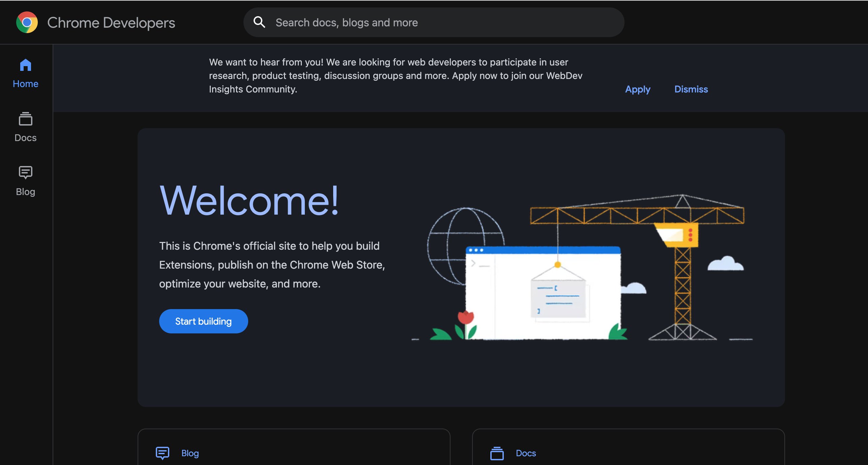Open Blog via the sidebar speech bubble icon
This screenshot has height=465, width=868.
[25, 173]
